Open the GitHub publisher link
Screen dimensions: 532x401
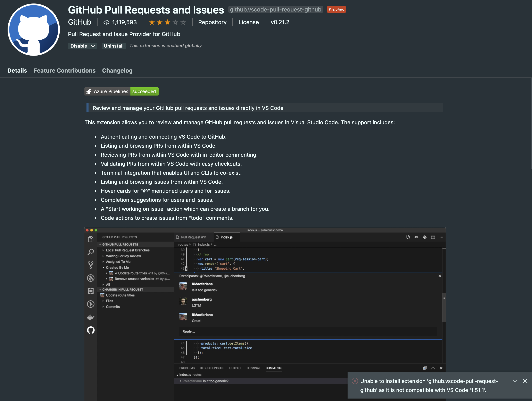tap(80, 22)
